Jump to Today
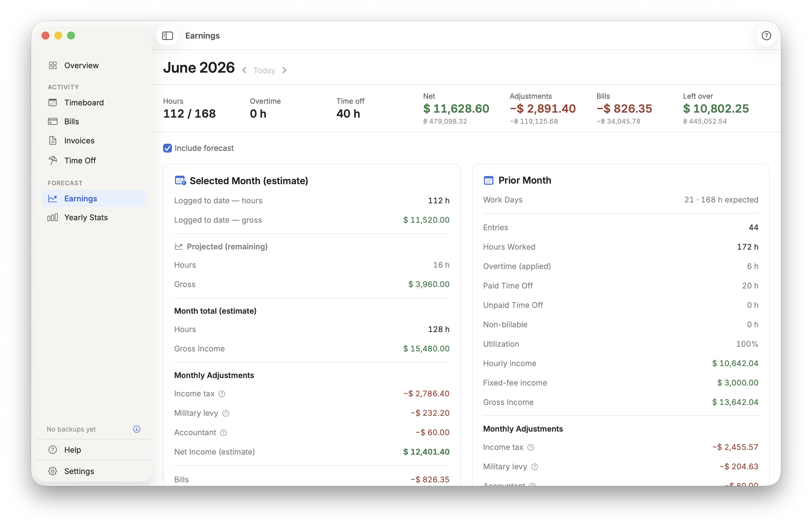Screen dimensions: 812x527 (264, 70)
